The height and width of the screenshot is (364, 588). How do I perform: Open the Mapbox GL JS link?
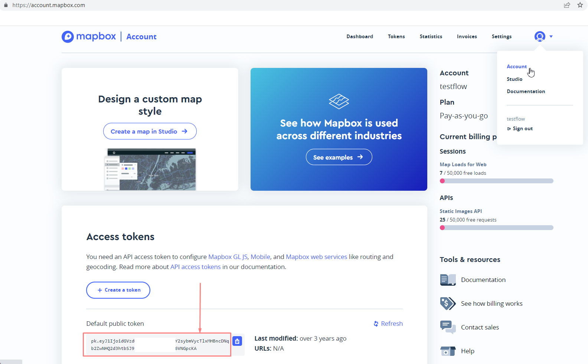[228, 257]
